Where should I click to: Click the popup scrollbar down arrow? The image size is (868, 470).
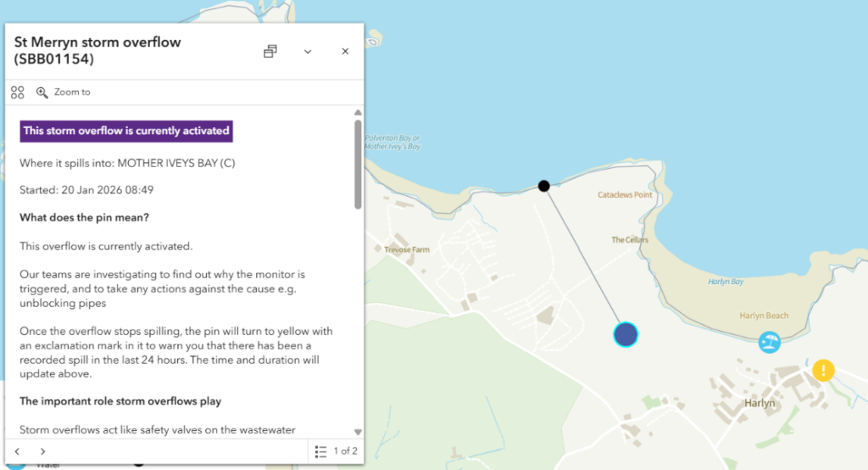click(x=358, y=431)
